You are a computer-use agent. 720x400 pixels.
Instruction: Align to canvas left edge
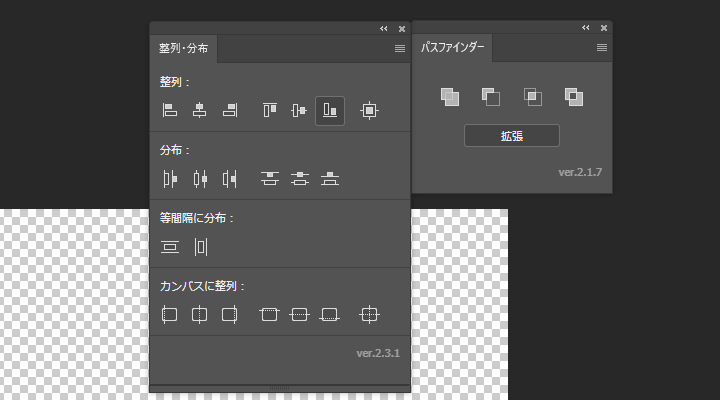170,315
